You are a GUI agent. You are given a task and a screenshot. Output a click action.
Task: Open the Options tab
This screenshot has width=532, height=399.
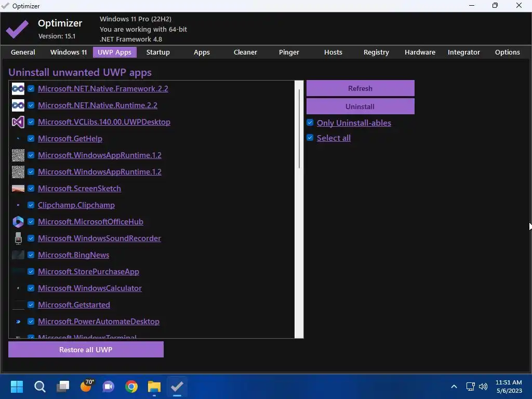pyautogui.click(x=507, y=52)
